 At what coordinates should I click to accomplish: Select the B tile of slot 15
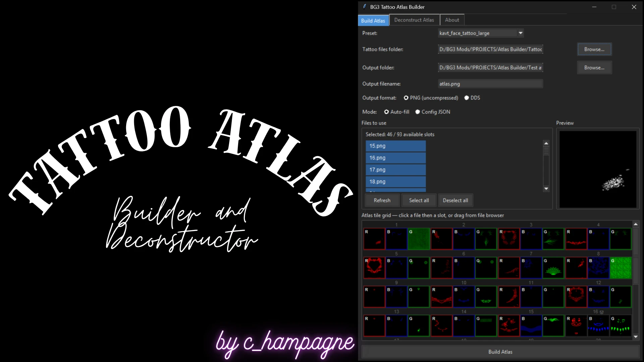pos(531,325)
